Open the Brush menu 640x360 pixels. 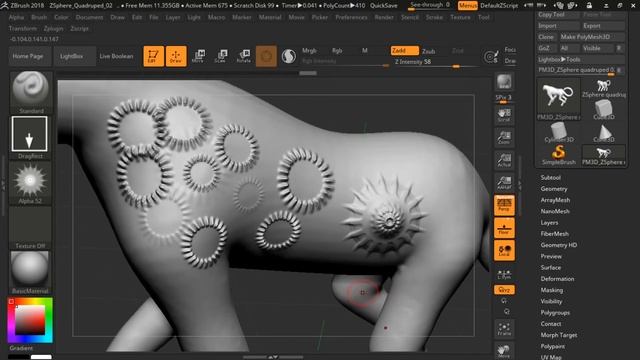point(39,18)
